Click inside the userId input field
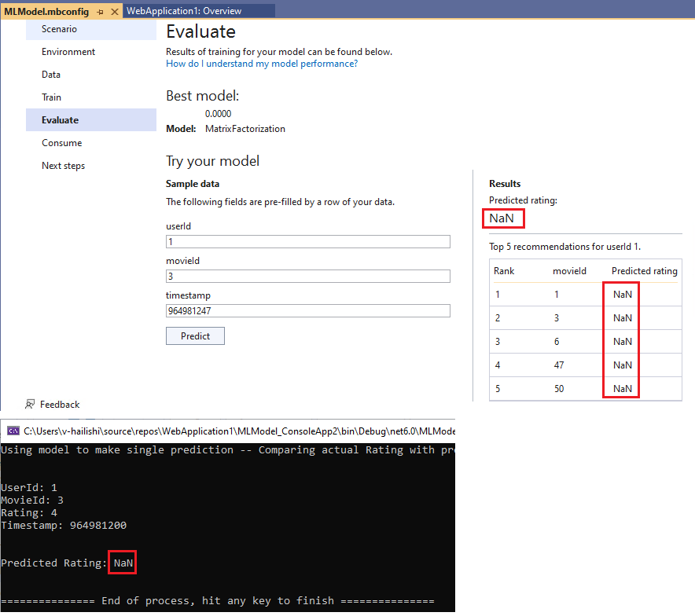The height and width of the screenshot is (616, 695). point(308,241)
